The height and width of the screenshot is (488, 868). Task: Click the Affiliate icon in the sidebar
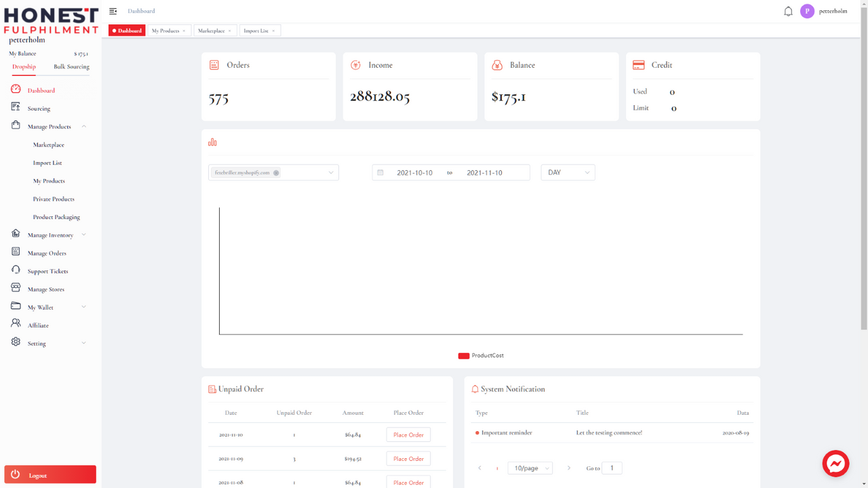[x=15, y=325]
